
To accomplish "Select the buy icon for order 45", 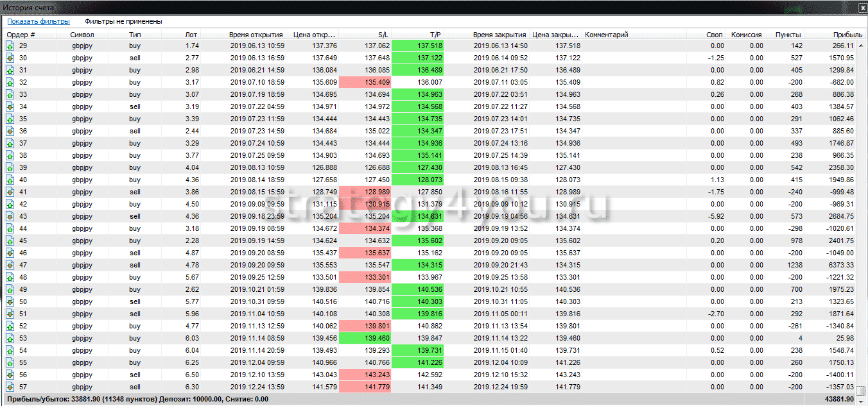I will tap(10, 241).
